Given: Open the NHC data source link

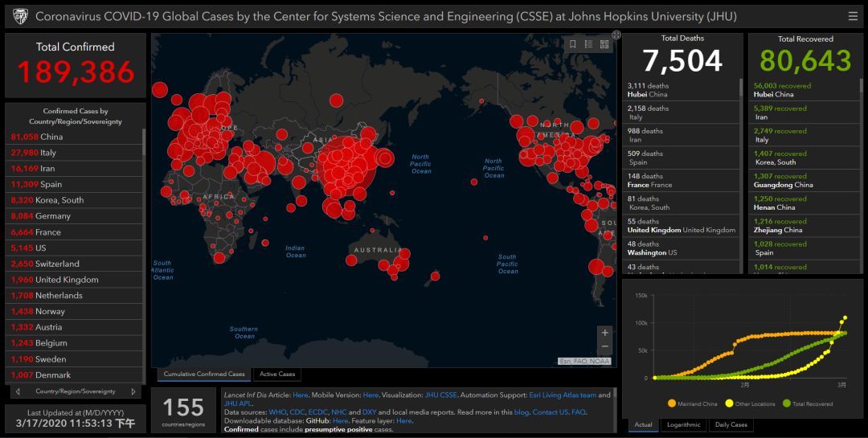Looking at the screenshot, I should pos(339,412).
